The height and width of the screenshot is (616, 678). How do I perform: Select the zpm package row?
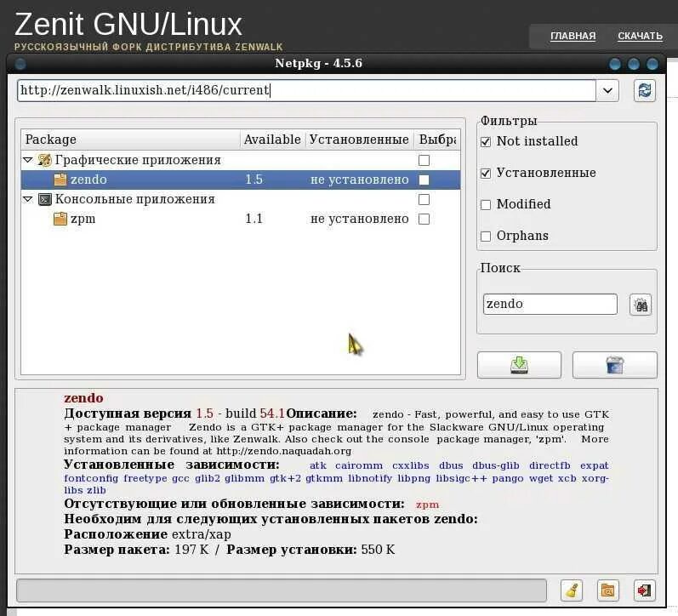pos(241,219)
